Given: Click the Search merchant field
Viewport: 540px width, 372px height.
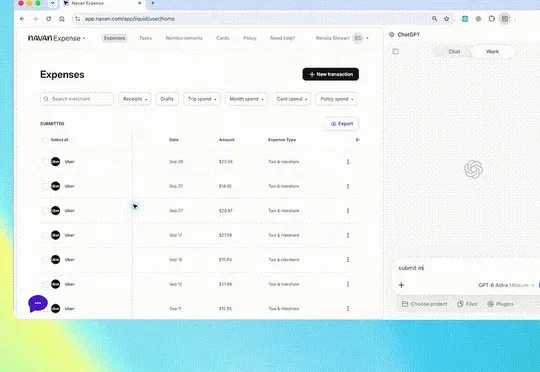Looking at the screenshot, I should pyautogui.click(x=77, y=99).
